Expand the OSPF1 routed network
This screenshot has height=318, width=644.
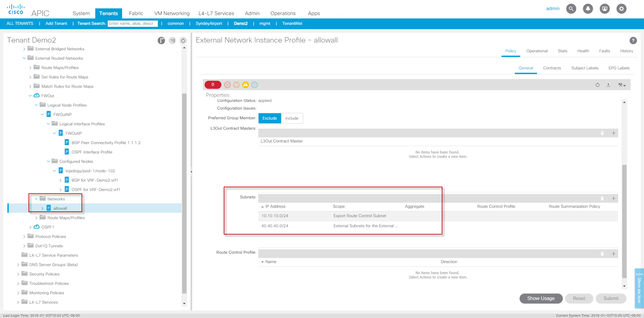[30, 227]
